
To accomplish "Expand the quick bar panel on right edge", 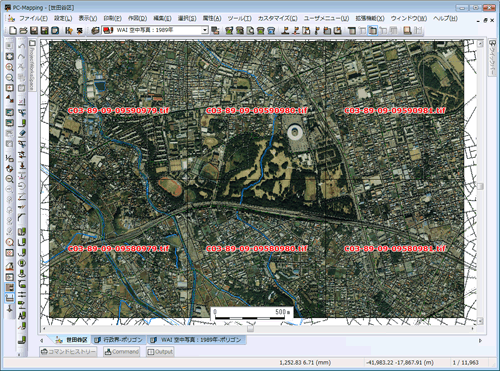I will point(492,57).
